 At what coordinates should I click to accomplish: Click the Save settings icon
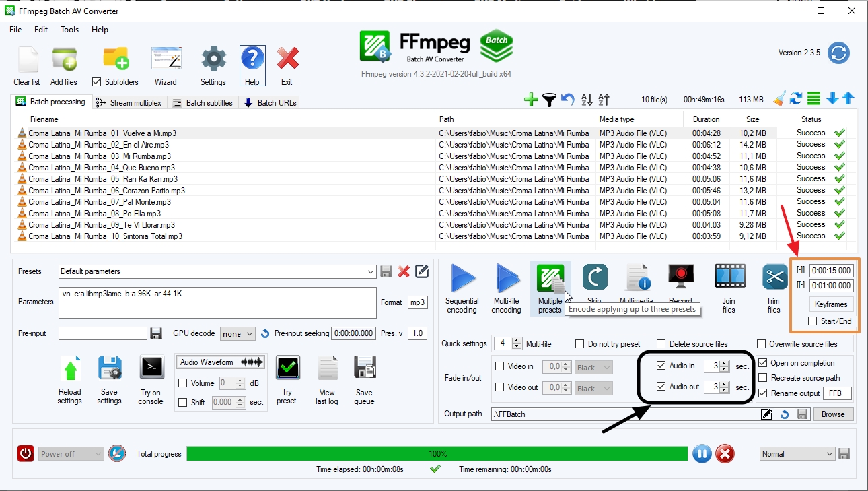(x=109, y=369)
